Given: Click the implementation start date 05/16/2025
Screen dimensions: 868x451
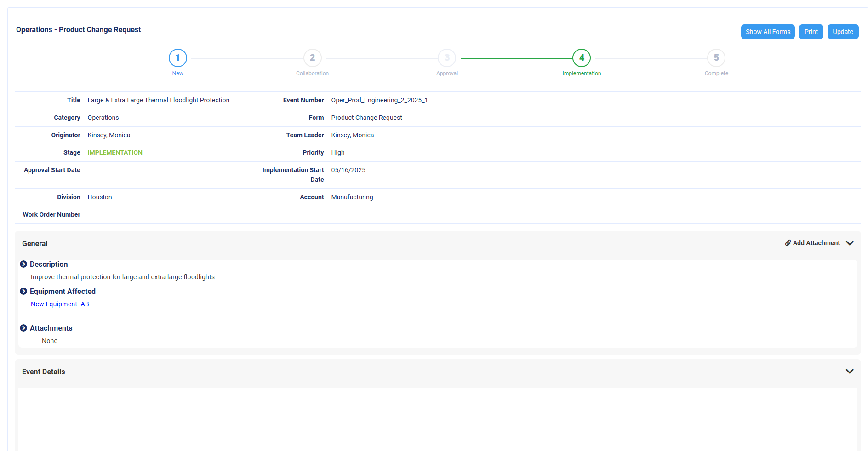Looking at the screenshot, I should (348, 170).
